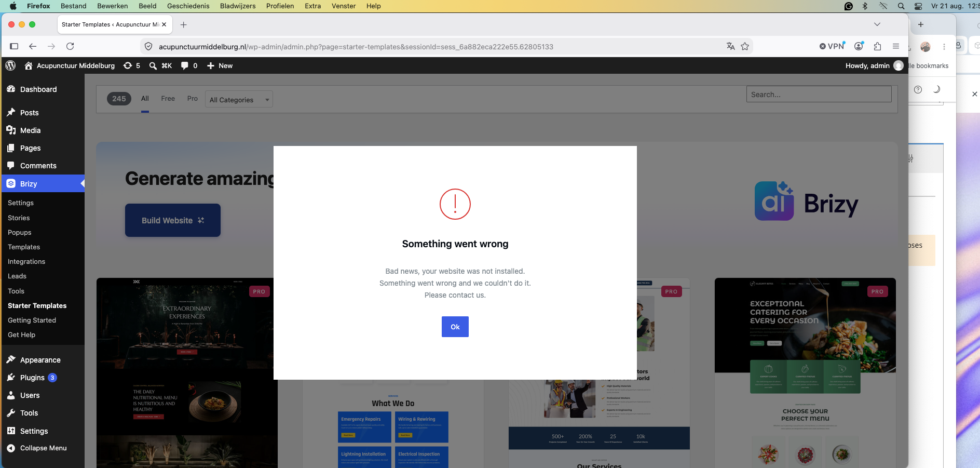This screenshot has width=980, height=468.
Task: Open admin bar search ⌘K
Action: tap(160, 65)
